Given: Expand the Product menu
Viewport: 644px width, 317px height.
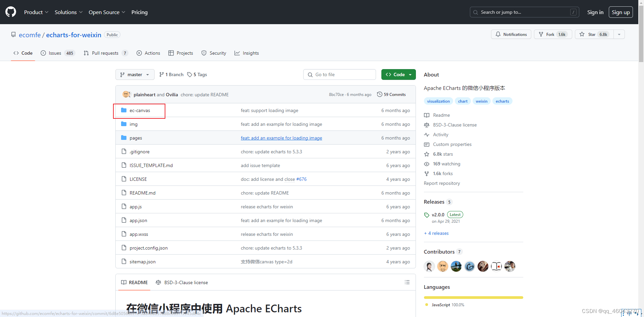Looking at the screenshot, I should 36,12.
